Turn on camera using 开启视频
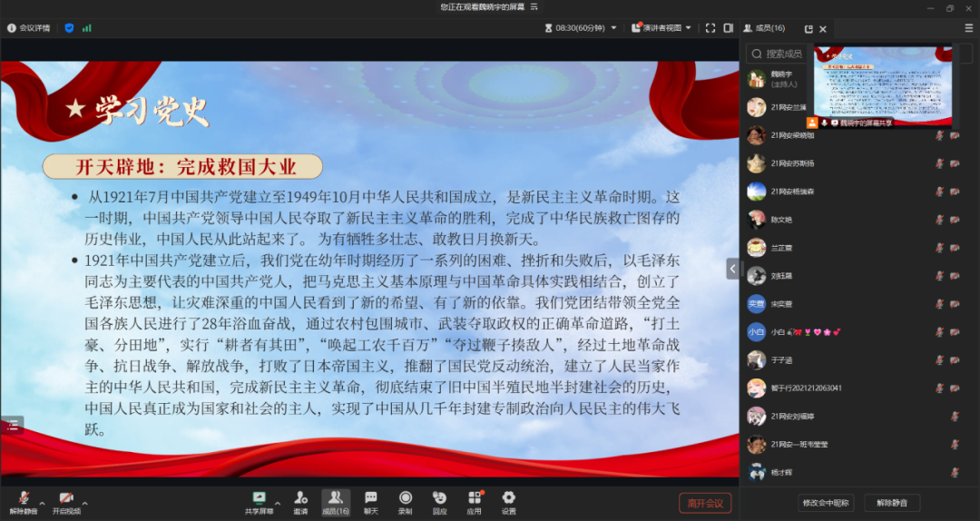Viewport: 980px width, 521px height. (66, 502)
